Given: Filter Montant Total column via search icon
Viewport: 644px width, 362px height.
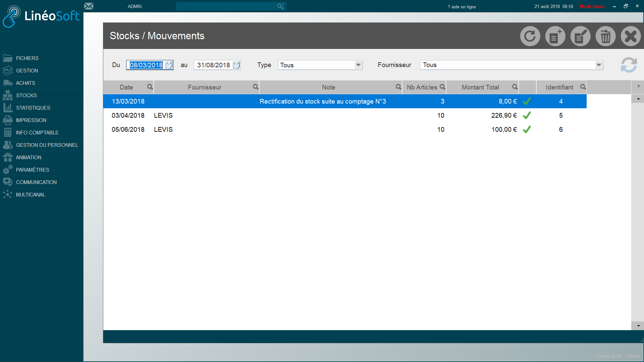Looking at the screenshot, I should 515,87.
